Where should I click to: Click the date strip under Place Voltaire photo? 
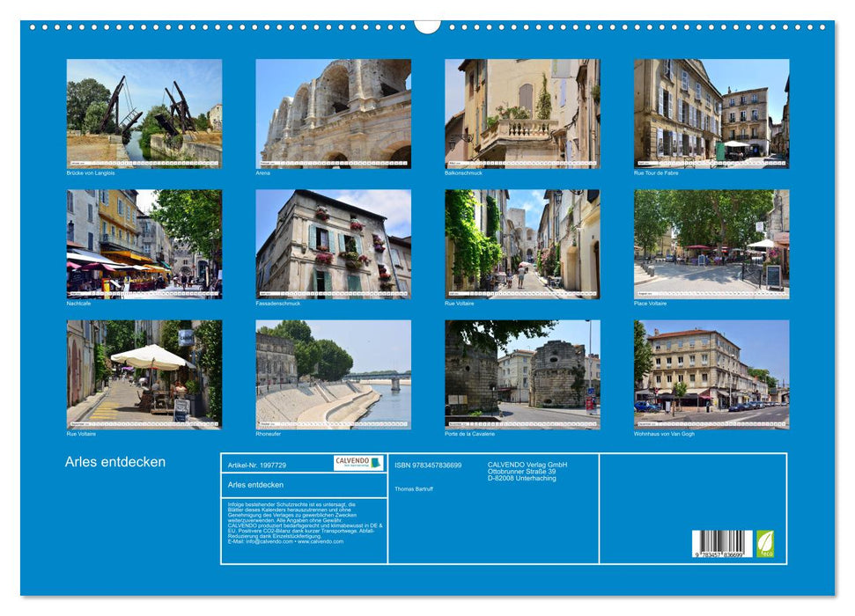pos(710,291)
